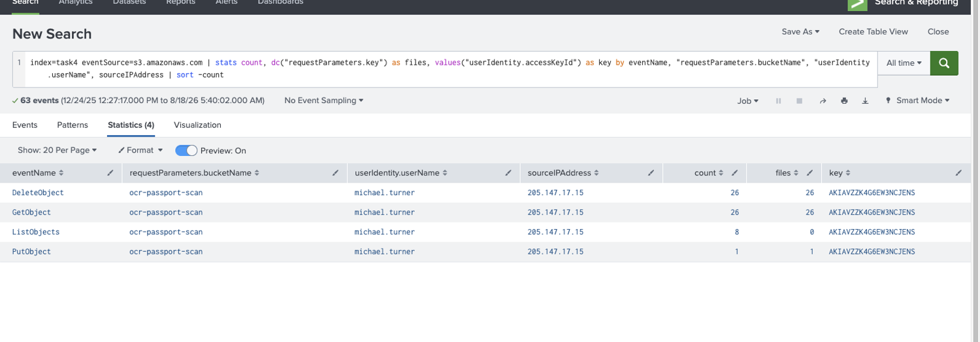Toggle Preview On switch
Image resolution: width=980 pixels, height=342 pixels.
[x=186, y=151]
